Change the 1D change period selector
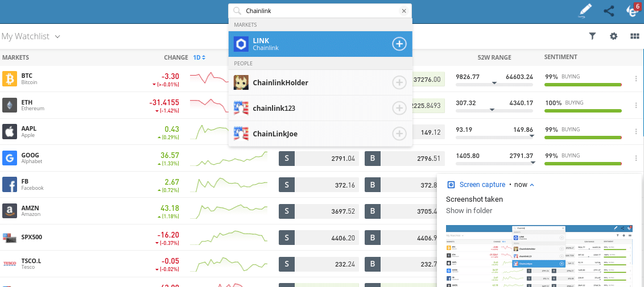Screen dimensions: 644x287 point(199,57)
